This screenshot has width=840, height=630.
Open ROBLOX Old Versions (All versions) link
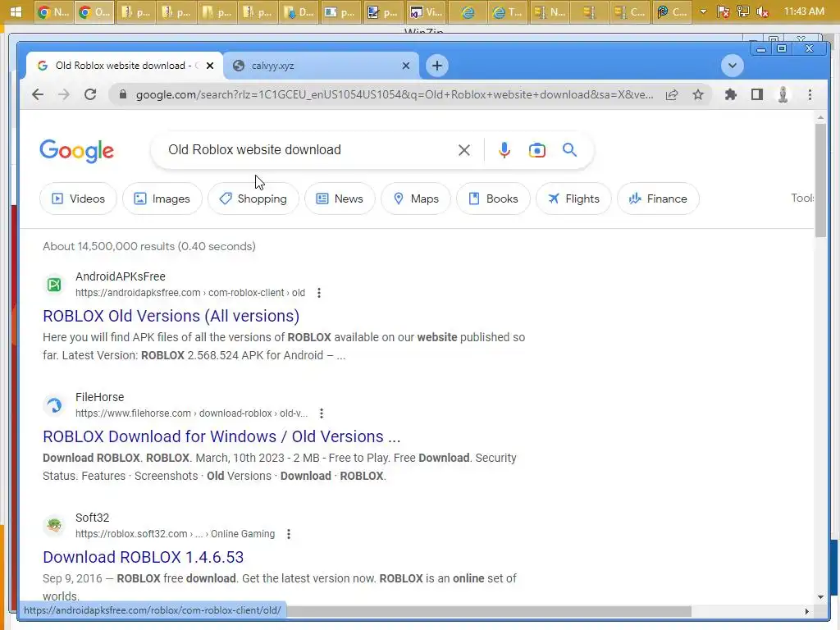pos(171,316)
